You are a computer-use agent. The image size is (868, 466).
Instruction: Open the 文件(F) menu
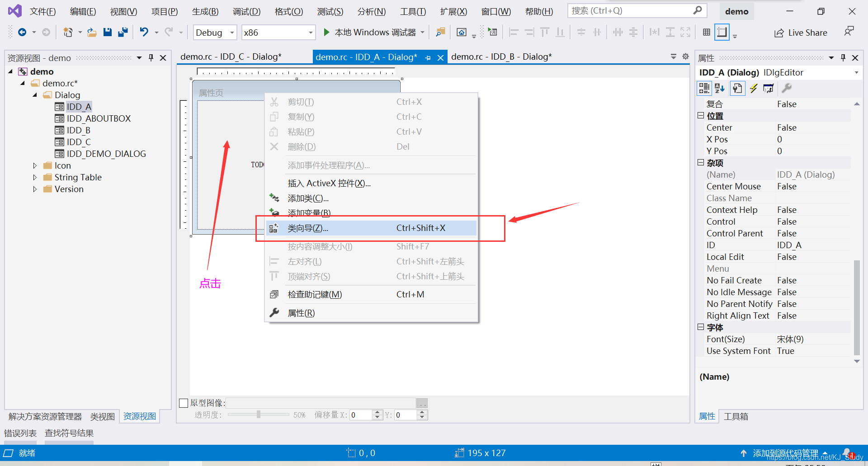click(x=43, y=12)
